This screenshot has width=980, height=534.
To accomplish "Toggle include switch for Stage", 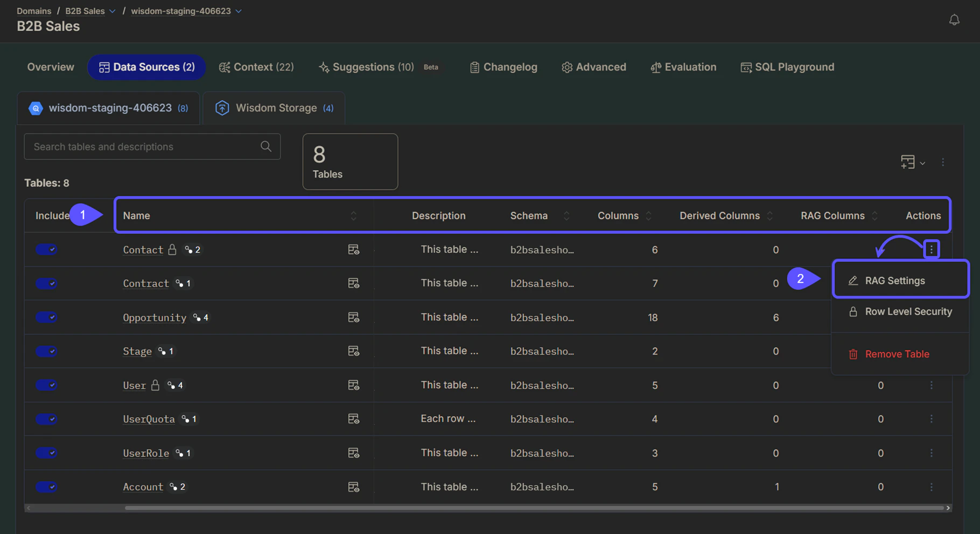I will tap(47, 351).
